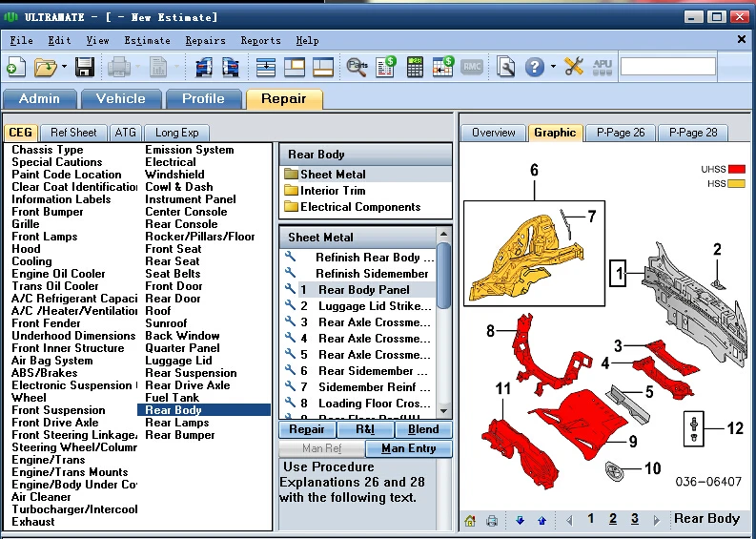Switch to the Profile tab

(203, 99)
